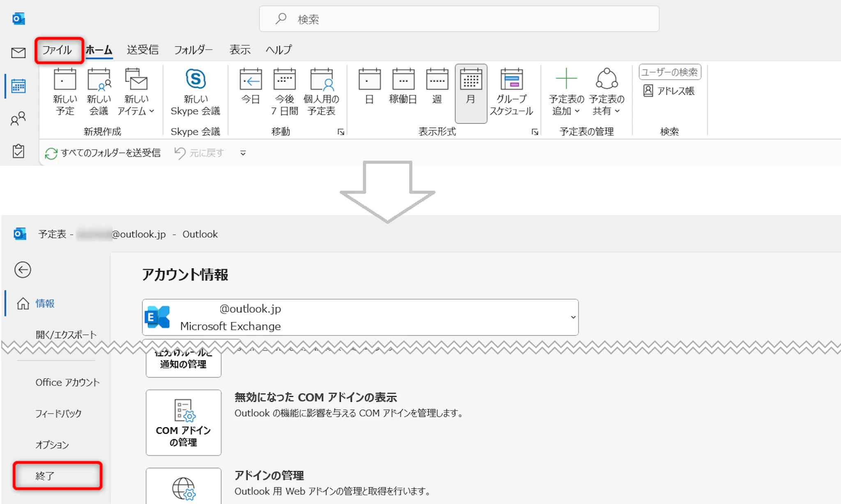Open Tasks icon in sidebar
The width and height of the screenshot is (841, 504).
tap(18, 151)
